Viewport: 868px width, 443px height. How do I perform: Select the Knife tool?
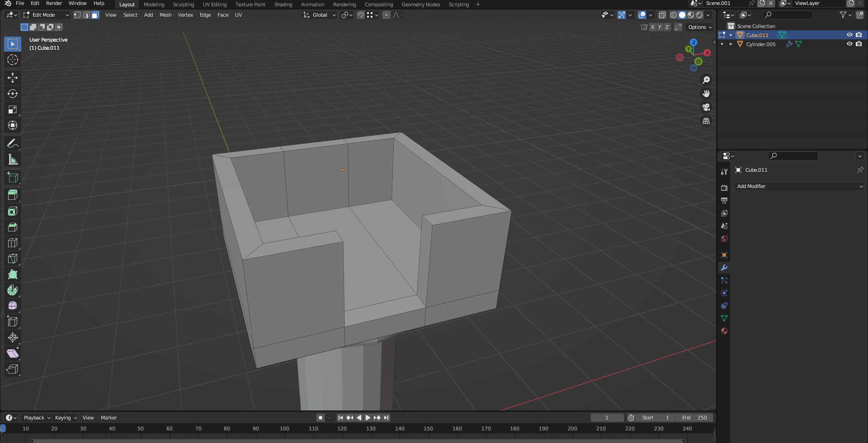(13, 259)
